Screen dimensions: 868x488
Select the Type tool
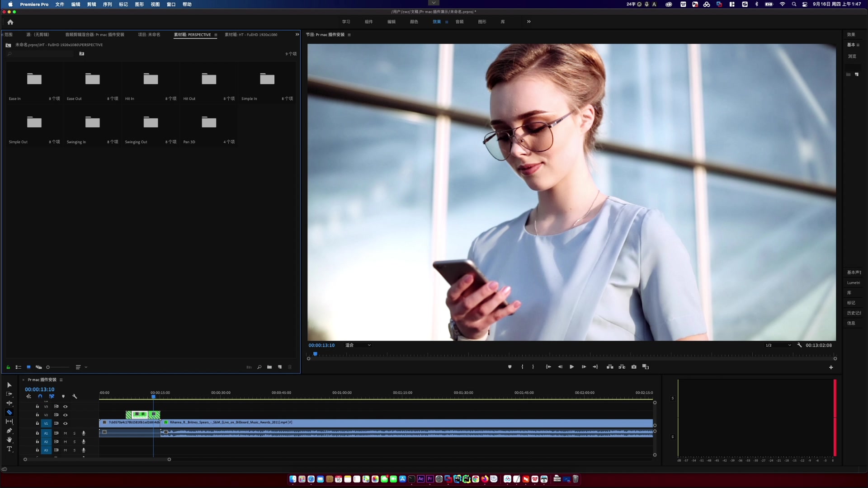pos(9,449)
